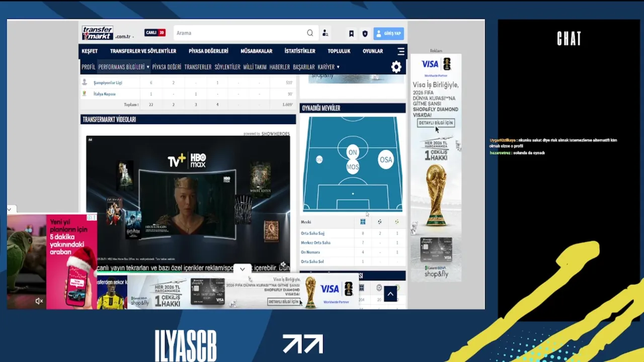644x362 pixels.
Task: Switch to the Başarılar tab
Action: pyautogui.click(x=303, y=67)
